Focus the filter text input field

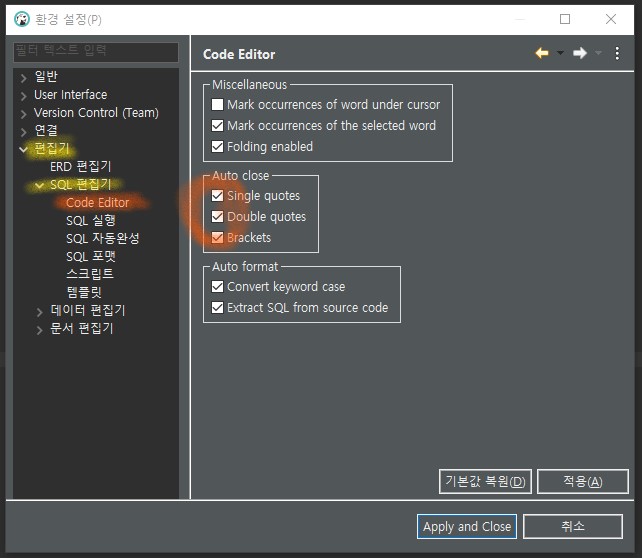pos(96,52)
